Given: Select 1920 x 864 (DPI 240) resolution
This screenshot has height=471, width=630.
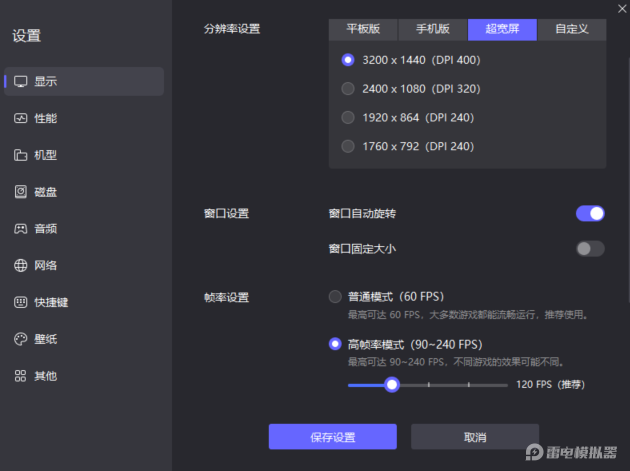Looking at the screenshot, I should click(x=348, y=117).
